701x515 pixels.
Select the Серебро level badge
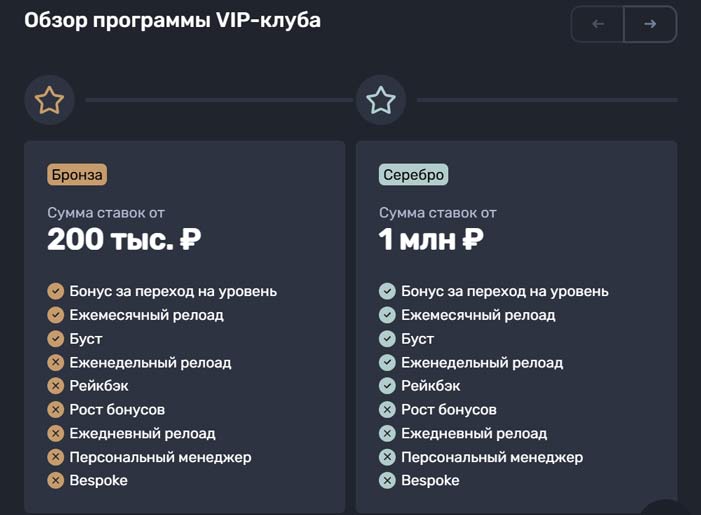point(413,175)
